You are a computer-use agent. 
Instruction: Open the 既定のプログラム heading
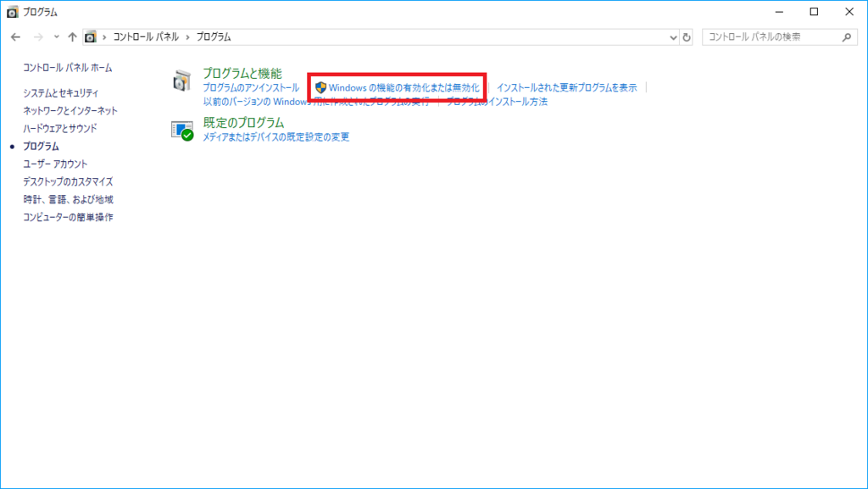click(243, 122)
